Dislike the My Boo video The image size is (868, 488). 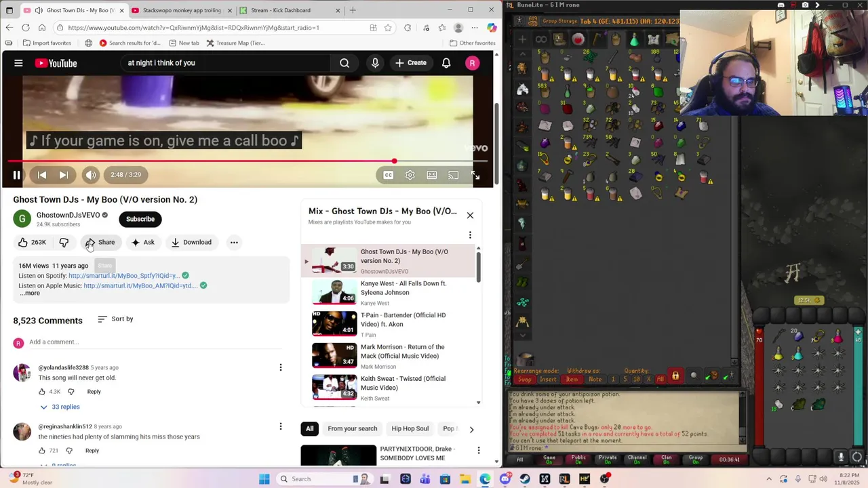64,242
